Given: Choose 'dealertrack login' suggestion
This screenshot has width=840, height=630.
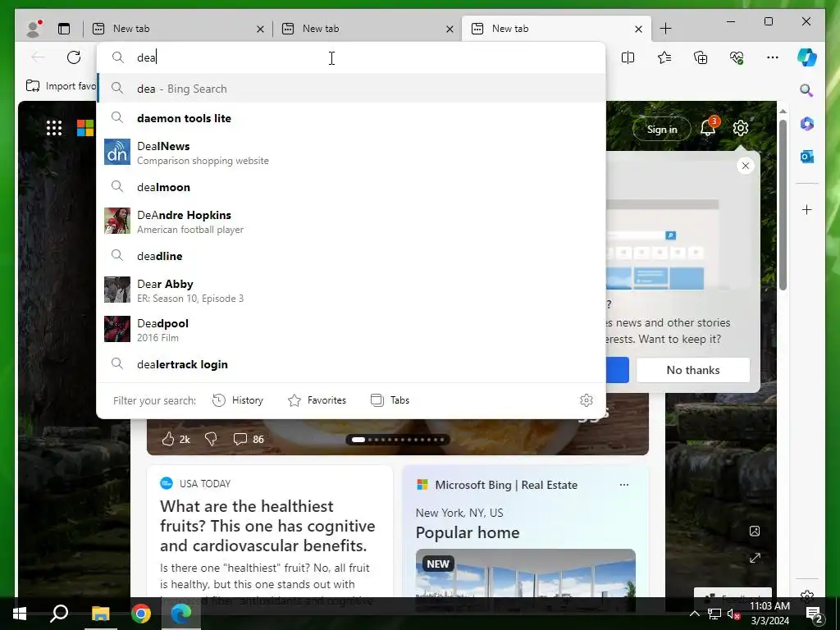Looking at the screenshot, I should [351, 364].
